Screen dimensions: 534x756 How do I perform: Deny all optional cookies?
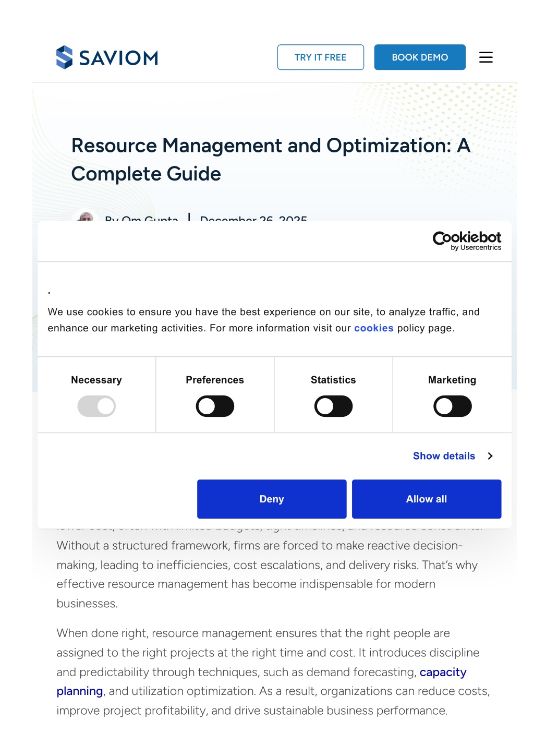point(272,499)
